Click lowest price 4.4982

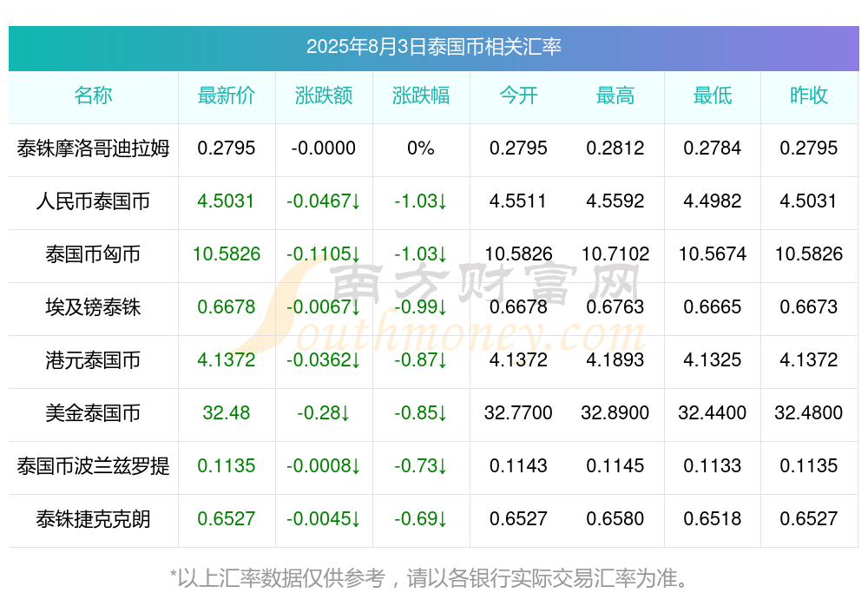click(713, 201)
